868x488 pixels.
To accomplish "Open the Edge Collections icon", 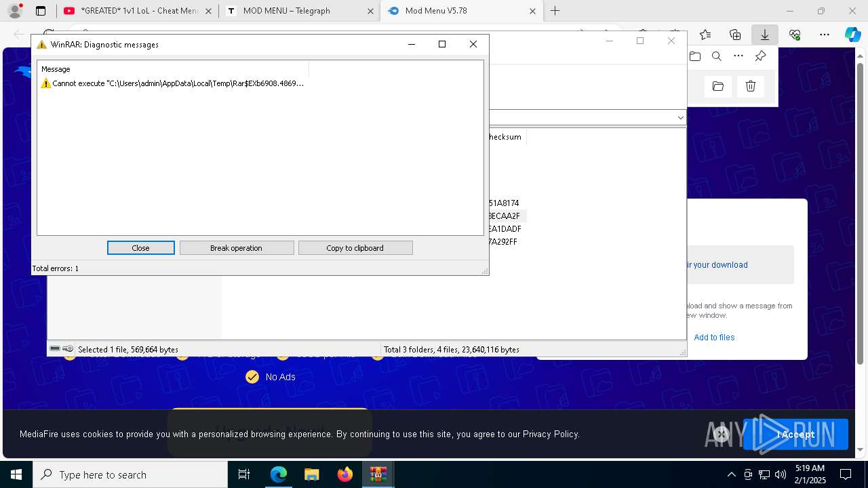I will pyautogui.click(x=735, y=35).
